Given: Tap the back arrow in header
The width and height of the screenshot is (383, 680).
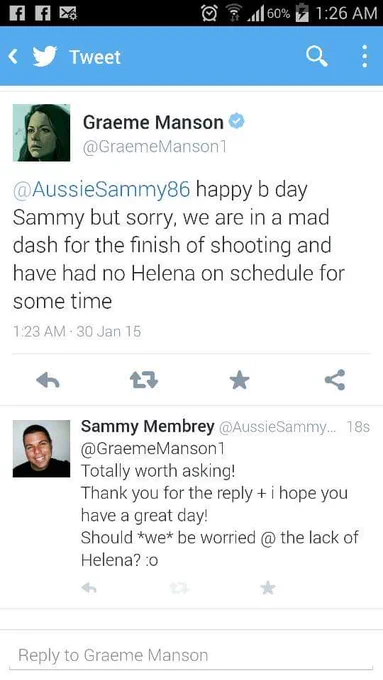Looking at the screenshot, I should (13, 56).
